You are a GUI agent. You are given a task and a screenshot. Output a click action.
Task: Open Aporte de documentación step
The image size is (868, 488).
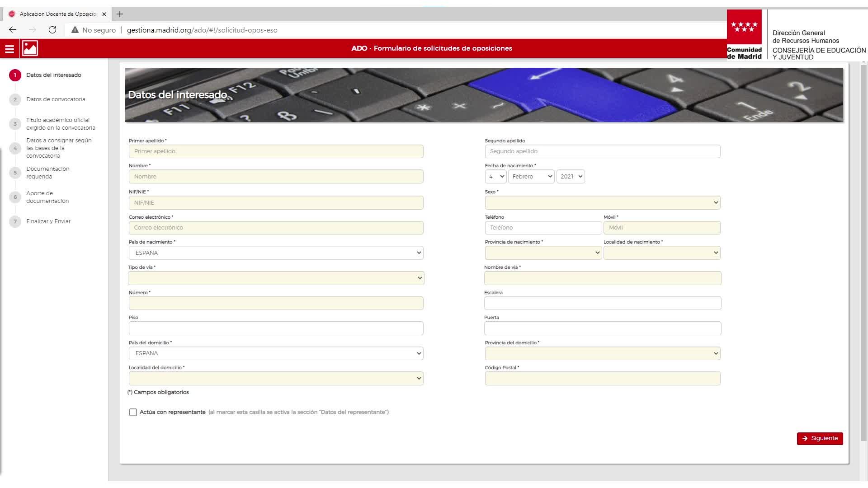pos(47,197)
